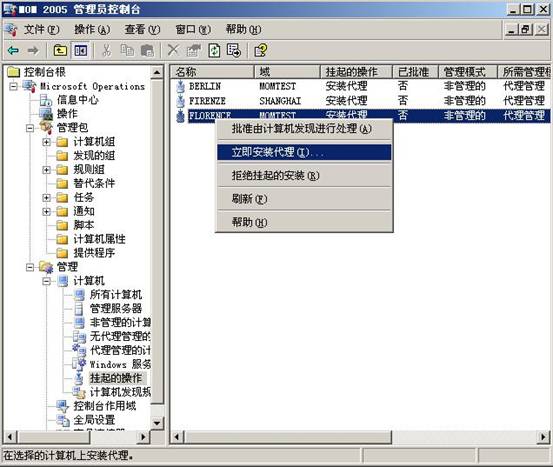This screenshot has width=553, height=467.
Task: Sort by the 已批准 column header
Action: (x=415, y=72)
